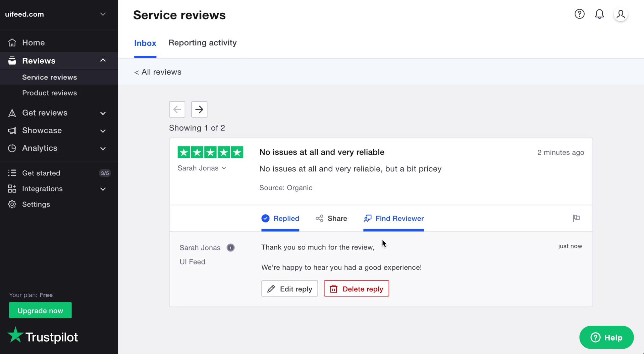Click the review body mentioning 'a bit pricey'
The width and height of the screenshot is (644, 354).
pyautogui.click(x=350, y=169)
